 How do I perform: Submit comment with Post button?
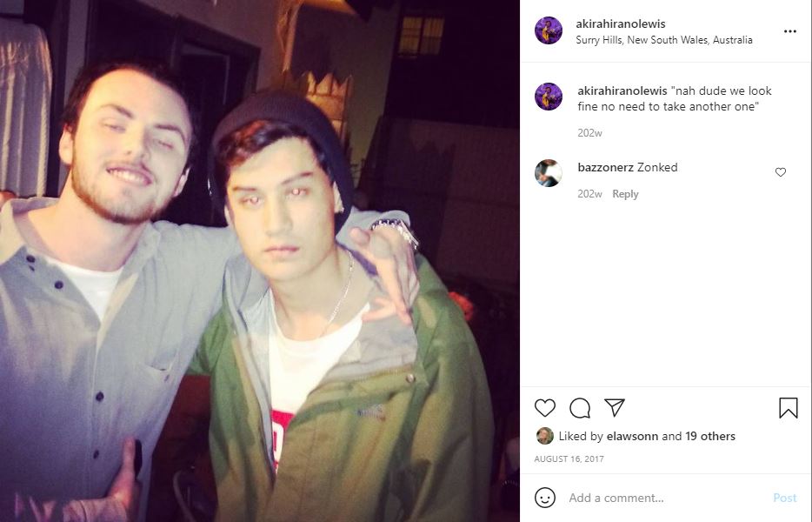(784, 498)
